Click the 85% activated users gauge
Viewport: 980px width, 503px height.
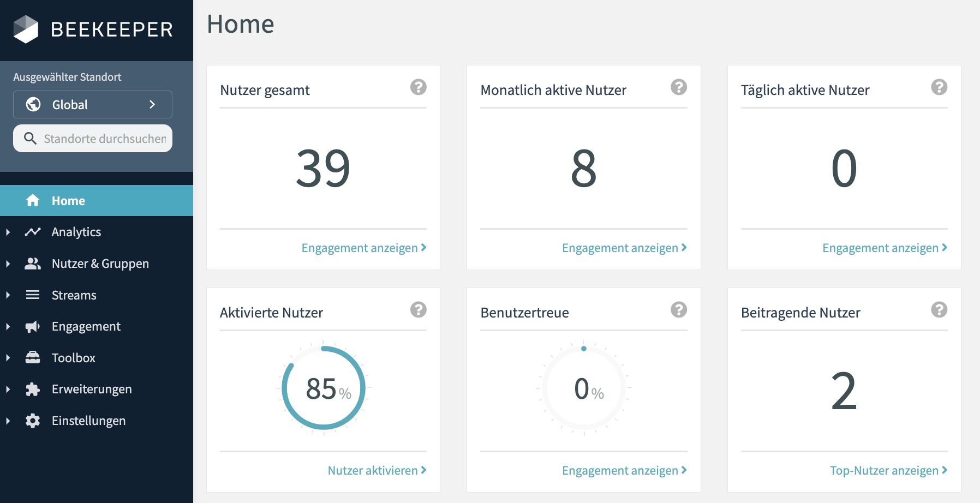(x=324, y=388)
